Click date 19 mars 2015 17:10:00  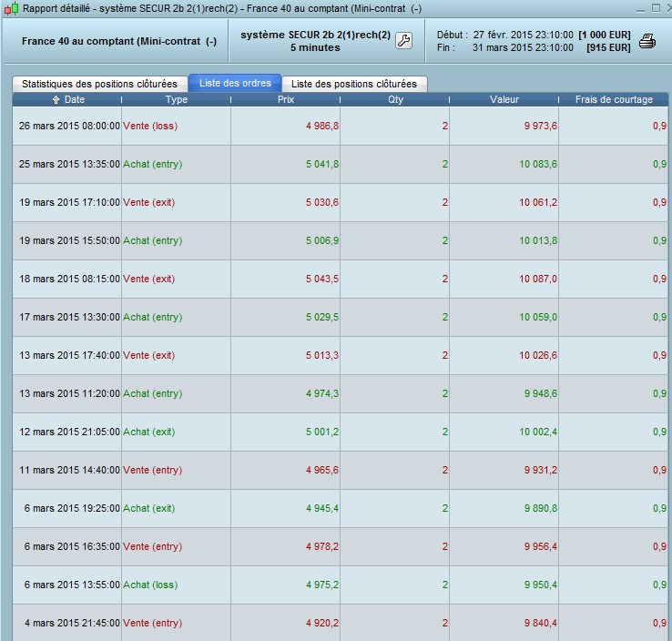coord(69,202)
